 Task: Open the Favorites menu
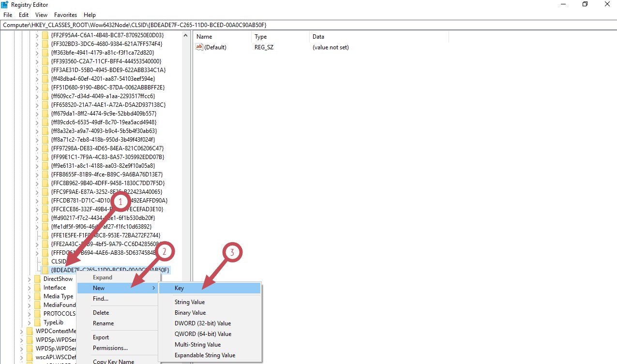pyautogui.click(x=65, y=15)
